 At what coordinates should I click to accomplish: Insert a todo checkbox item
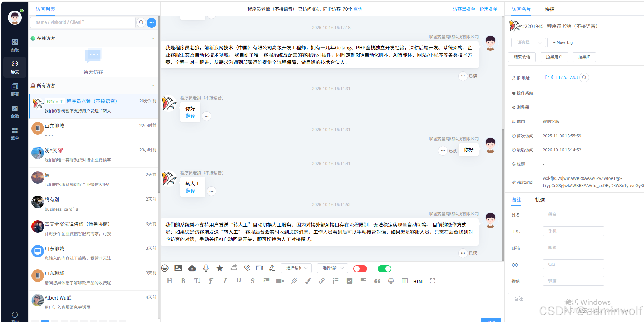pyautogui.click(x=350, y=281)
